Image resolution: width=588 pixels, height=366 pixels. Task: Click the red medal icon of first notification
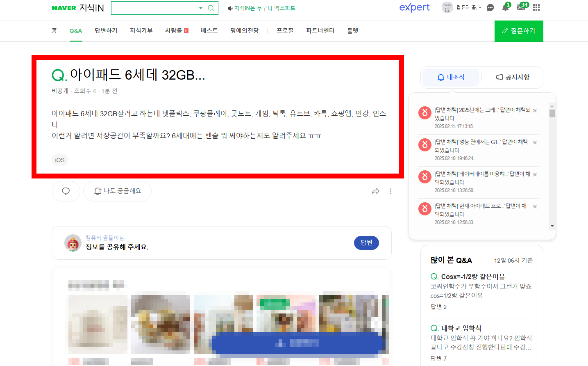coord(425,113)
